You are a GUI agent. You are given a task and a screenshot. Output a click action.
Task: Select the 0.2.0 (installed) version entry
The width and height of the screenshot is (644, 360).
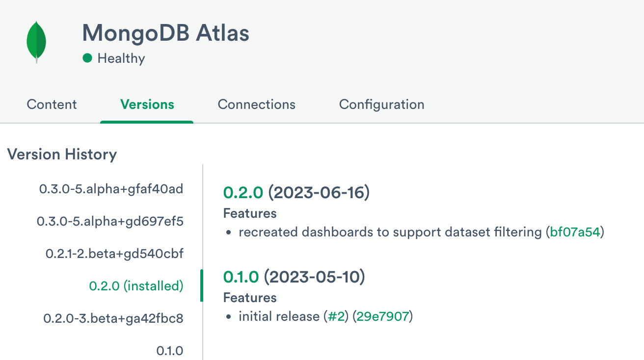pyautogui.click(x=136, y=286)
